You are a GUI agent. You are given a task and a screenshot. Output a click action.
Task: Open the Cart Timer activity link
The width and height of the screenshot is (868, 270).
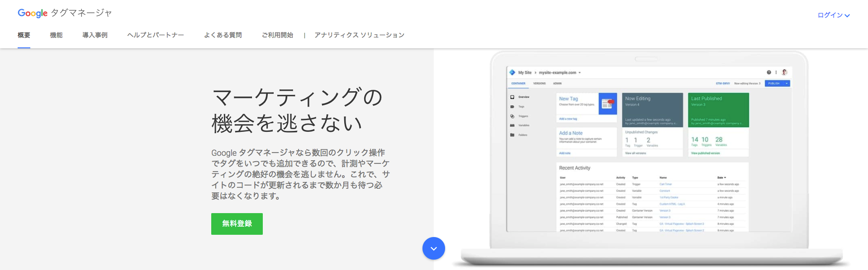click(x=665, y=184)
